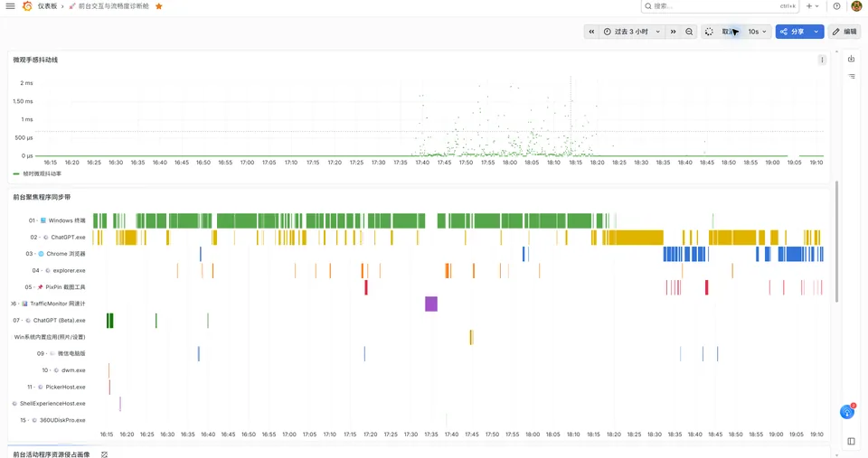Select the 11 PickerHost.exe row label
The width and height of the screenshot is (868, 458).
[x=56, y=387]
